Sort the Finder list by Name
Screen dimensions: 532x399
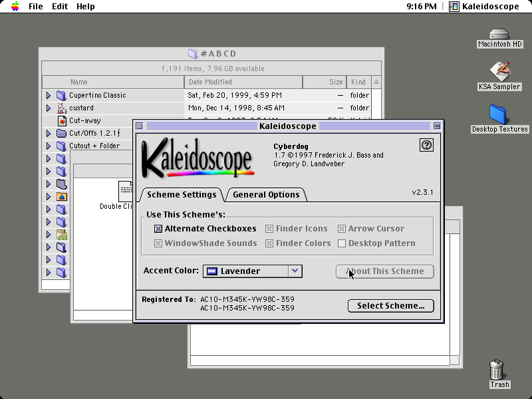[113, 82]
